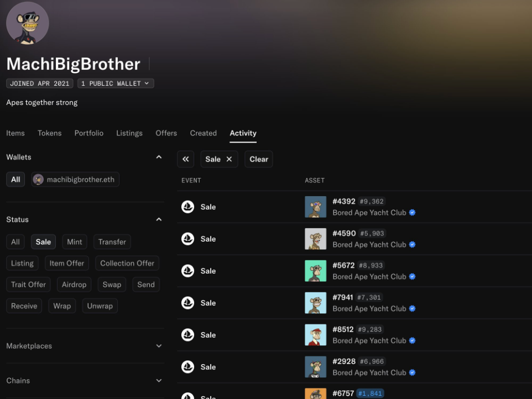Open asset #5672 title link

[343, 265]
